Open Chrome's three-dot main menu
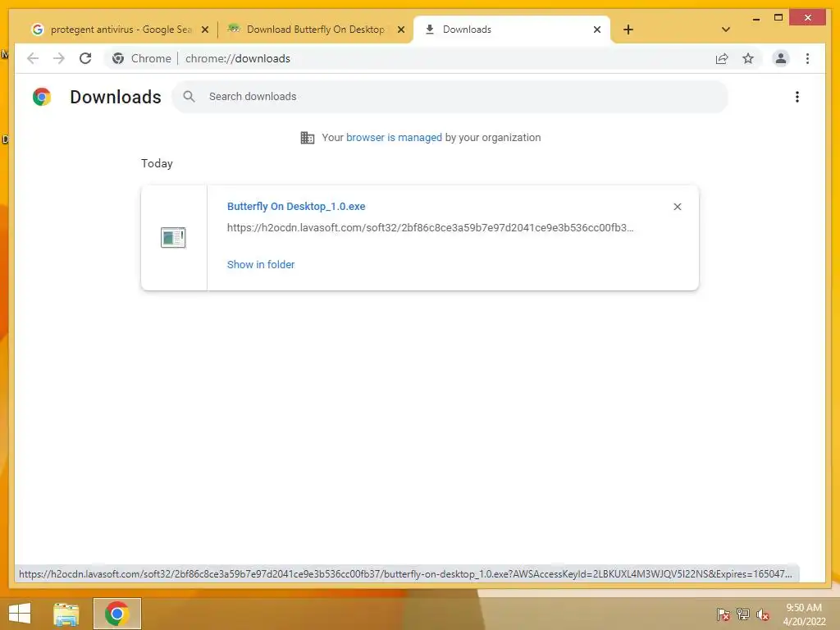Image resolution: width=840 pixels, height=630 pixels. (x=807, y=58)
